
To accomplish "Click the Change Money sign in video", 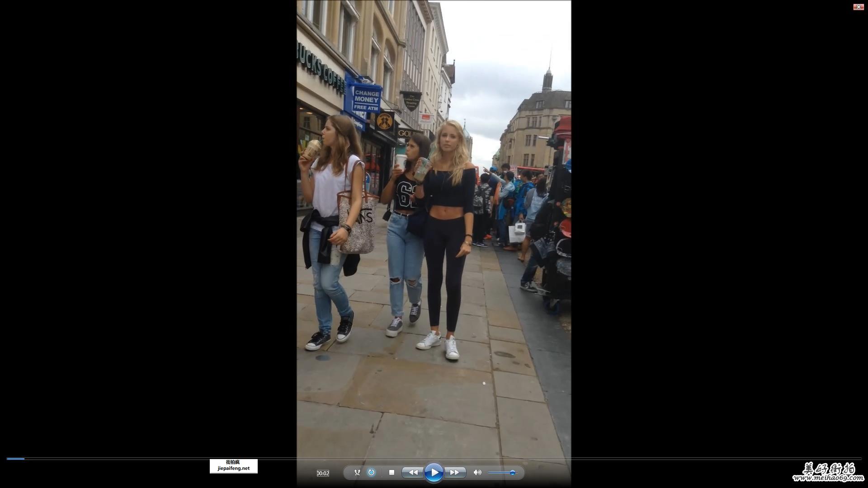I will 366,99.
